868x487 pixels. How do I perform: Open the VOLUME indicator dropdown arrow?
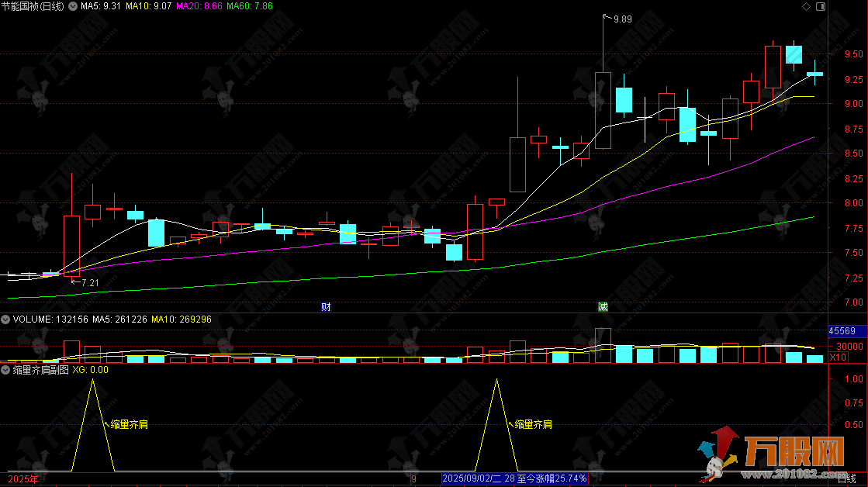point(5,319)
